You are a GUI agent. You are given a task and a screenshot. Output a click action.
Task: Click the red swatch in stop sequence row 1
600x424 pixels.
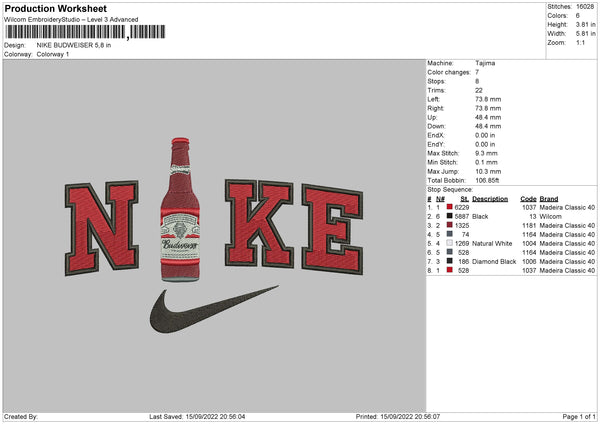click(450, 207)
